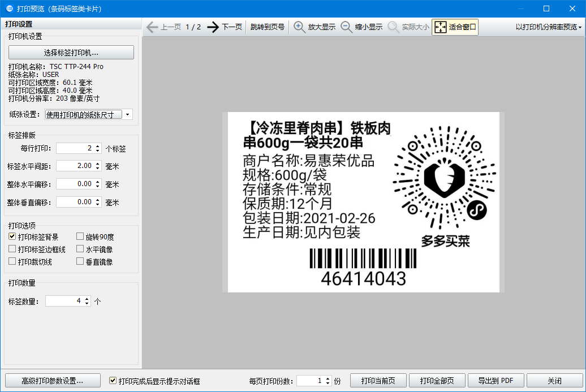Click 纸张名称: USER text
The image size is (586, 392).
pos(33,74)
